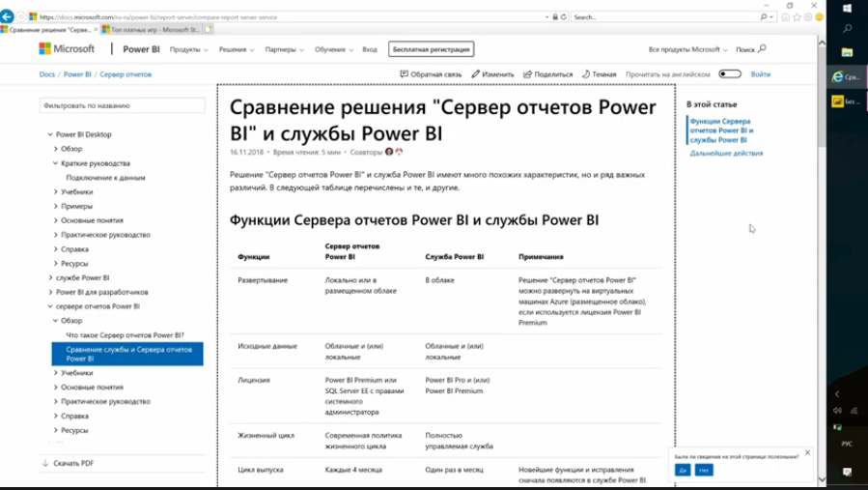
Task: Click the yellow smiley feedback icon
Action: [820, 17]
